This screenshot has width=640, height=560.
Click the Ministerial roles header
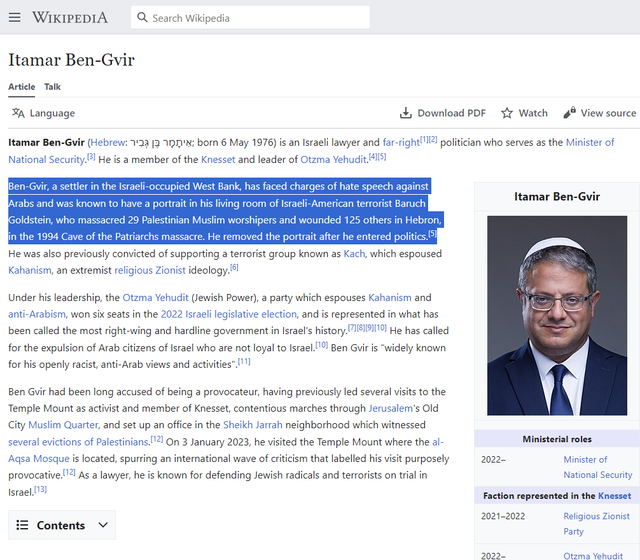(x=557, y=439)
